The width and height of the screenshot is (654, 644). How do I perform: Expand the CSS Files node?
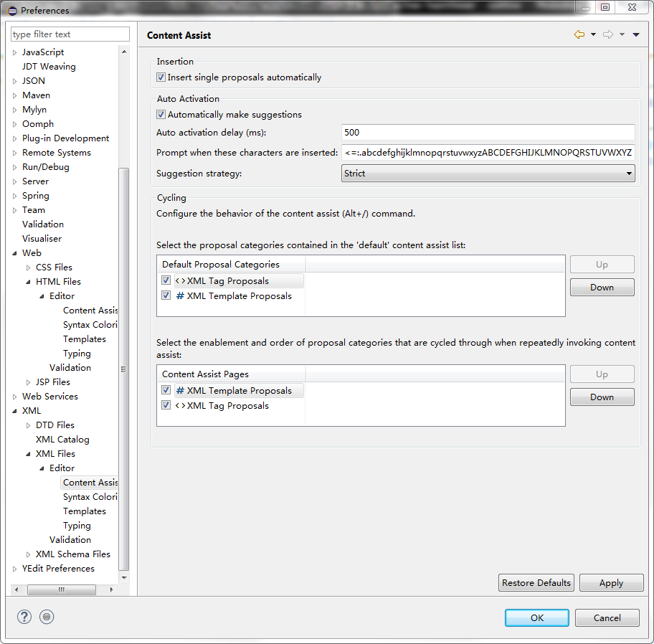28,267
